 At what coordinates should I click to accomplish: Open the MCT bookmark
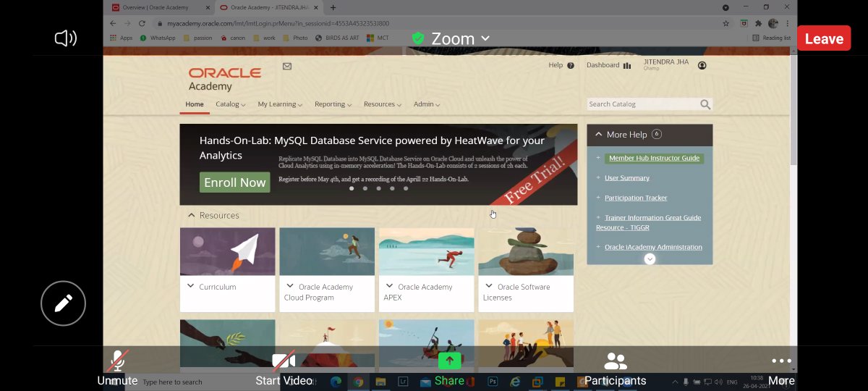tap(378, 38)
